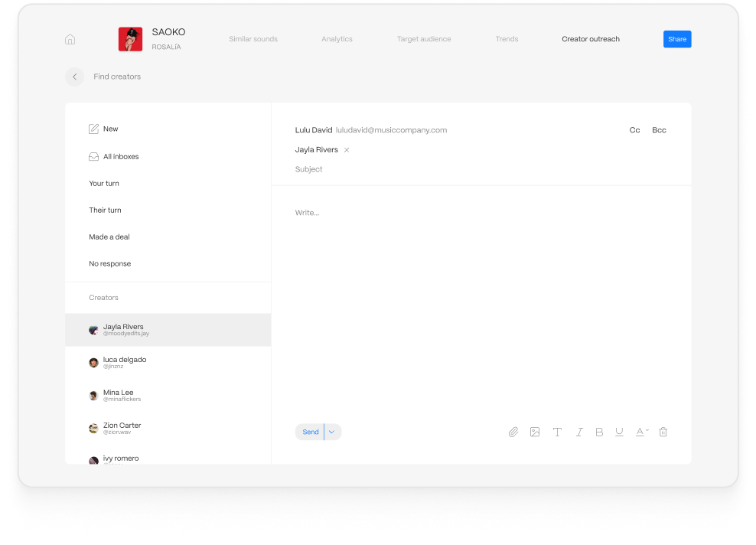Image resolution: width=756 pixels, height=545 pixels.
Task: Toggle bold formatting
Action: [x=599, y=432]
